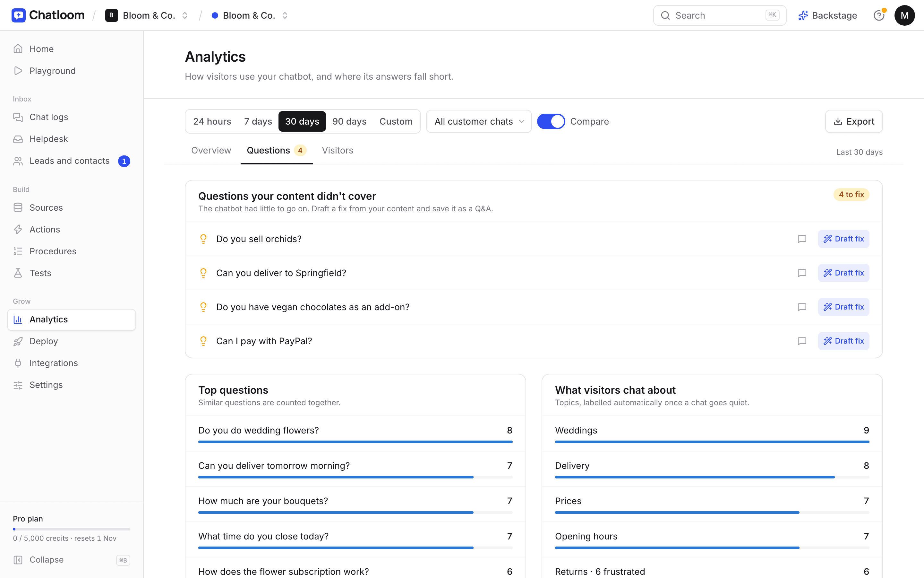This screenshot has width=924, height=578.
Task: Click the Prices topic row
Action: 712,504
